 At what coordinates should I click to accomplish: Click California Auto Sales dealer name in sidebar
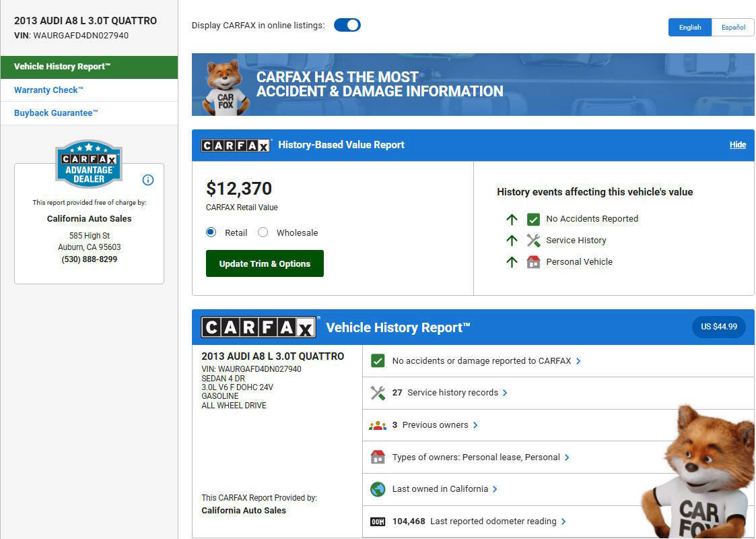89,218
